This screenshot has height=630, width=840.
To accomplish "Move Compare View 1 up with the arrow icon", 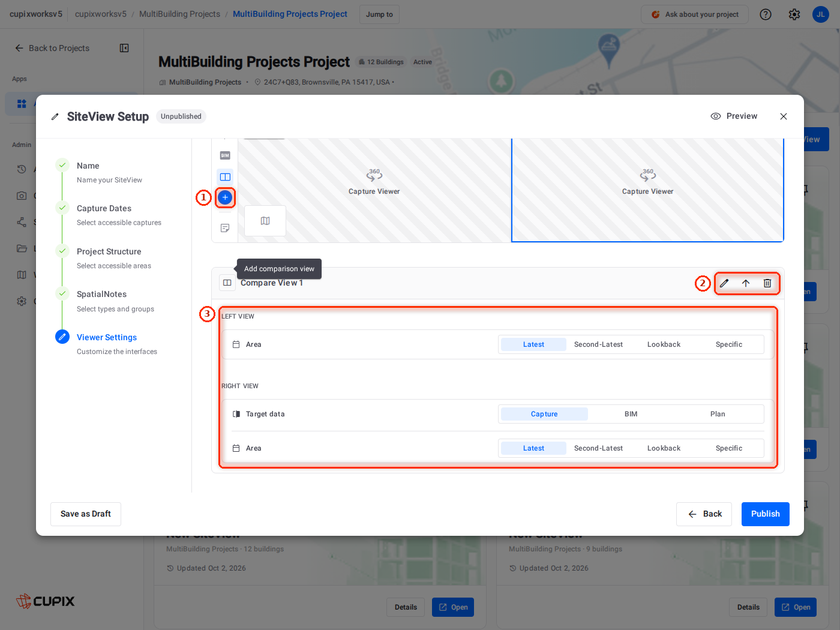I will click(x=746, y=283).
